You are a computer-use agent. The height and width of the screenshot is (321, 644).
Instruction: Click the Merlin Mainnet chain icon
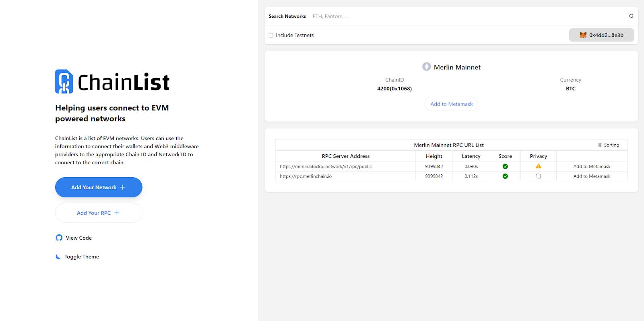pos(426,67)
